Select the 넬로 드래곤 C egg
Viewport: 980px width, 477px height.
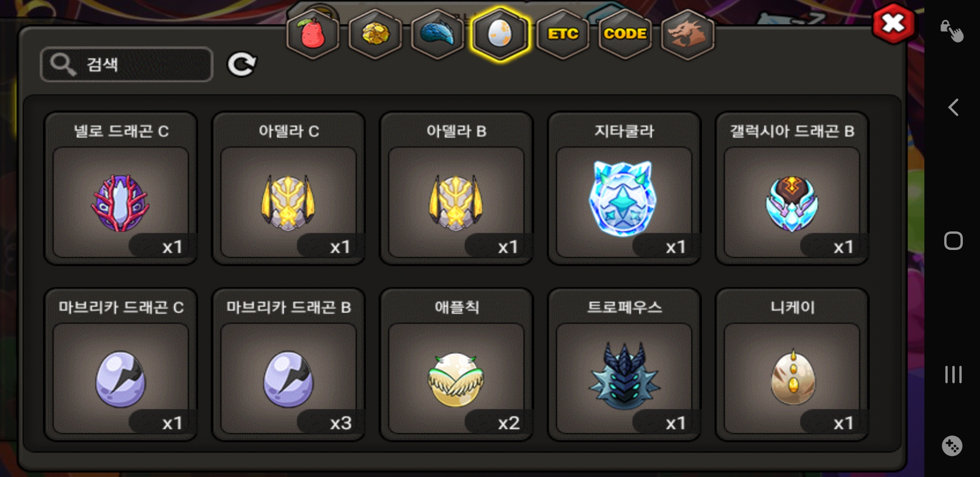[x=121, y=189]
